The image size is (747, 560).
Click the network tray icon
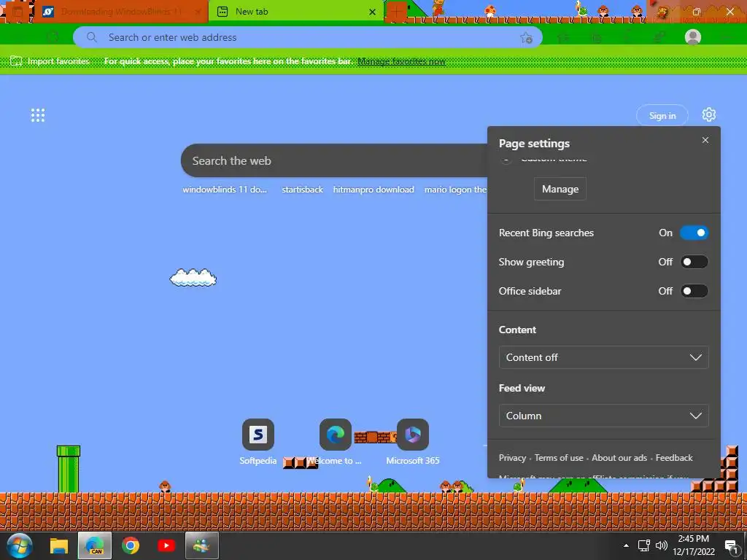(x=644, y=545)
